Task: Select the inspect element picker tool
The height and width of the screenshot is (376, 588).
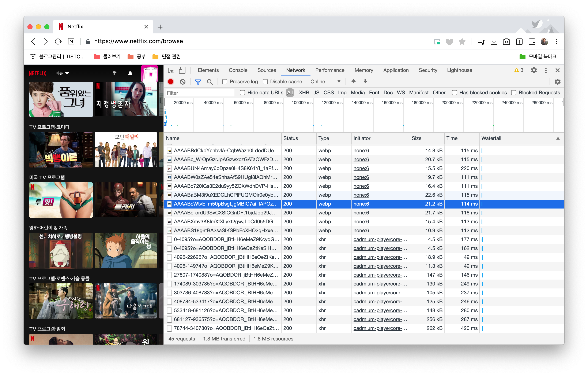Action: coord(171,70)
